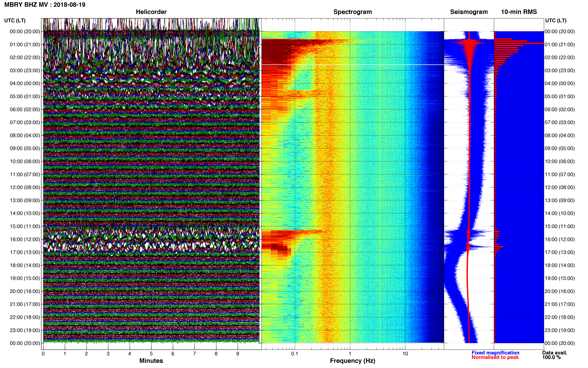The height and width of the screenshot is (368, 588).
Task: Click minute tick '2' on the Helicorder axis
Action: tap(86, 354)
